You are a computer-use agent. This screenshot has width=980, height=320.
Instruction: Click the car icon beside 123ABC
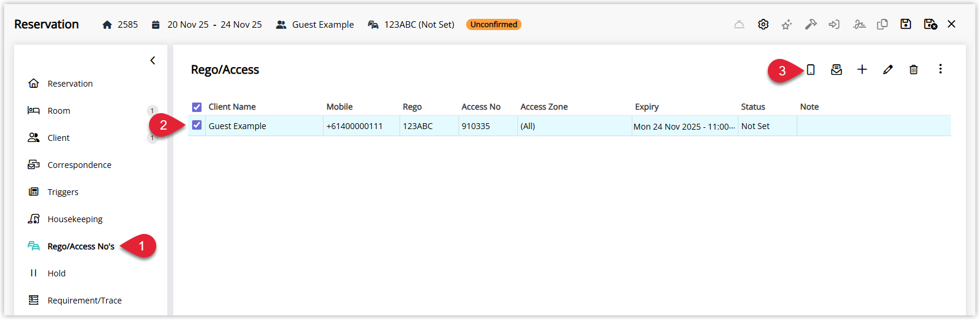click(x=373, y=25)
